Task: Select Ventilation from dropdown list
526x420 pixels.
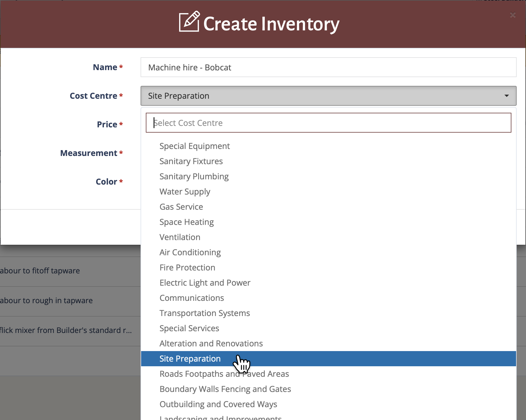Action: tap(180, 237)
